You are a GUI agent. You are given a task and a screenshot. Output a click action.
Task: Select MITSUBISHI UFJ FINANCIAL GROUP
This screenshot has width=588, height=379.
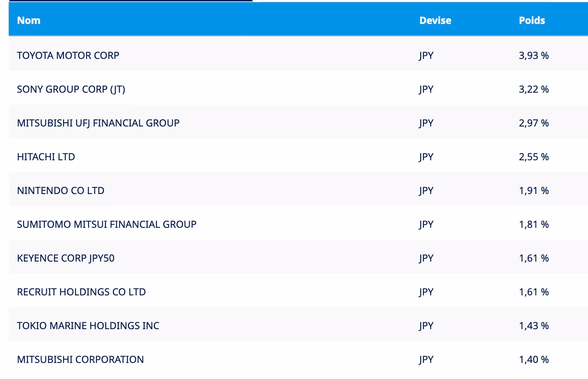tap(98, 123)
